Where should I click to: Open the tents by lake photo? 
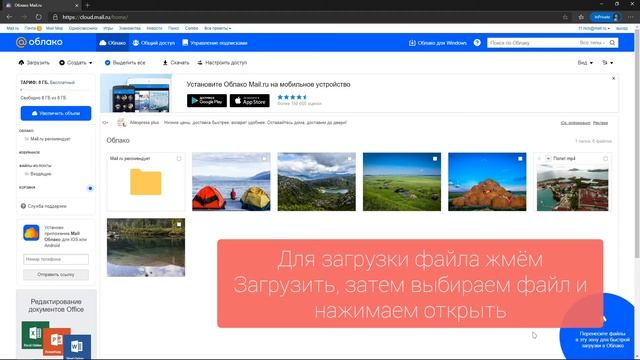tap(231, 182)
